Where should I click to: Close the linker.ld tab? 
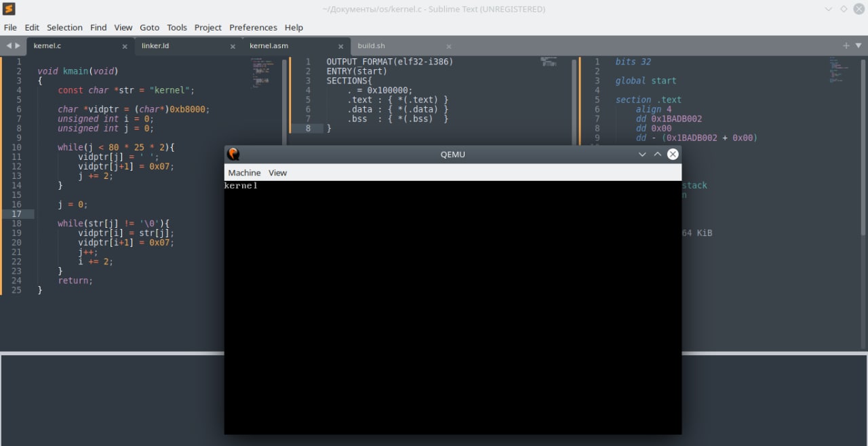[x=233, y=47]
